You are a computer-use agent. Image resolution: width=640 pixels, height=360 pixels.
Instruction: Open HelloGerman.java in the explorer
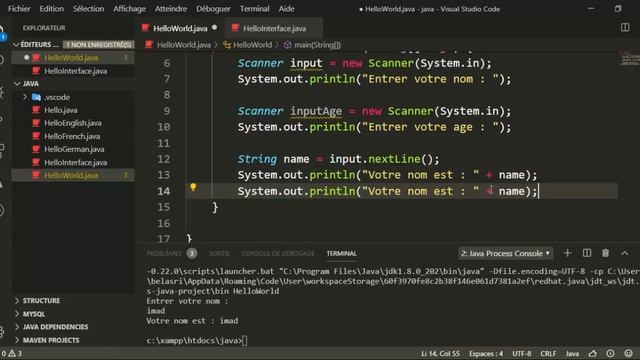coord(74,149)
